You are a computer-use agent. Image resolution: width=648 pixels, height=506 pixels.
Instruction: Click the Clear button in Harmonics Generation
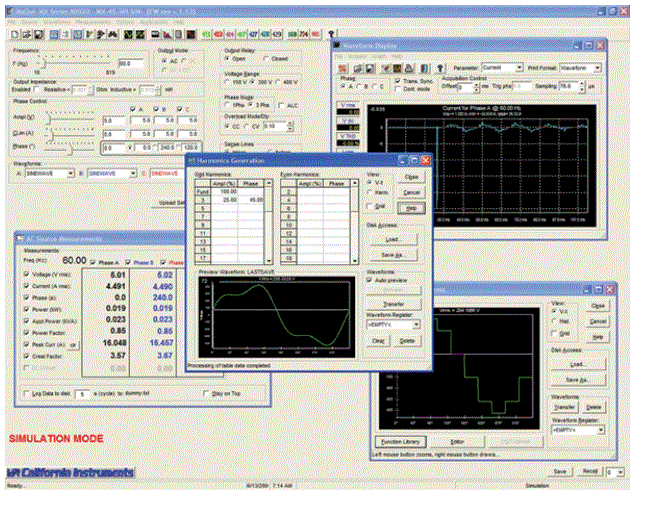point(378,341)
